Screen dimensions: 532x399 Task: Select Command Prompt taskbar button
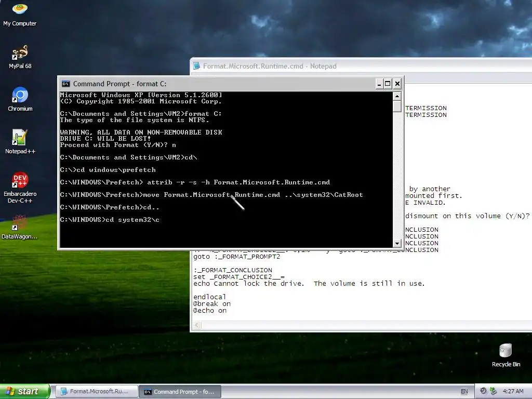point(180,392)
